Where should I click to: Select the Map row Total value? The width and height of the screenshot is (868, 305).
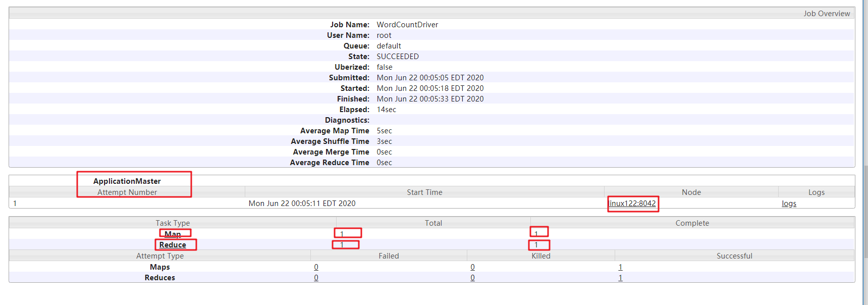pyautogui.click(x=342, y=234)
